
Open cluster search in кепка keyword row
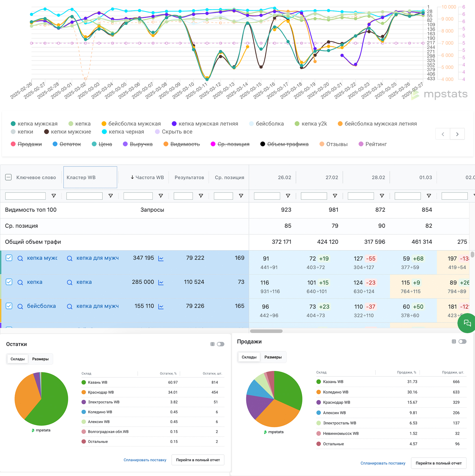pyautogui.click(x=70, y=282)
